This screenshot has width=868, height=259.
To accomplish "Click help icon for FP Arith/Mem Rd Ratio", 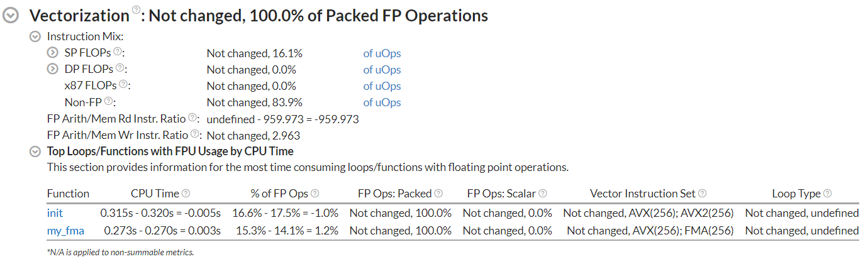I will [x=192, y=118].
